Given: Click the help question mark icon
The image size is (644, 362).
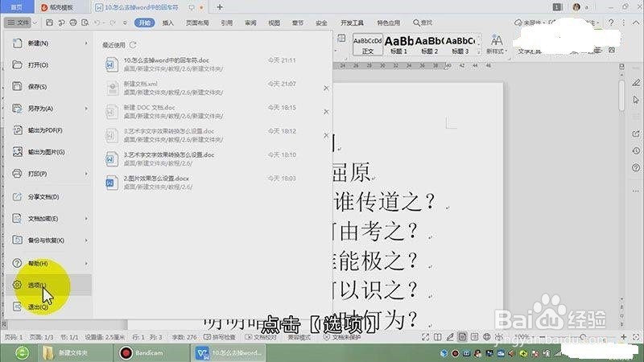Looking at the screenshot, I should point(611,23).
